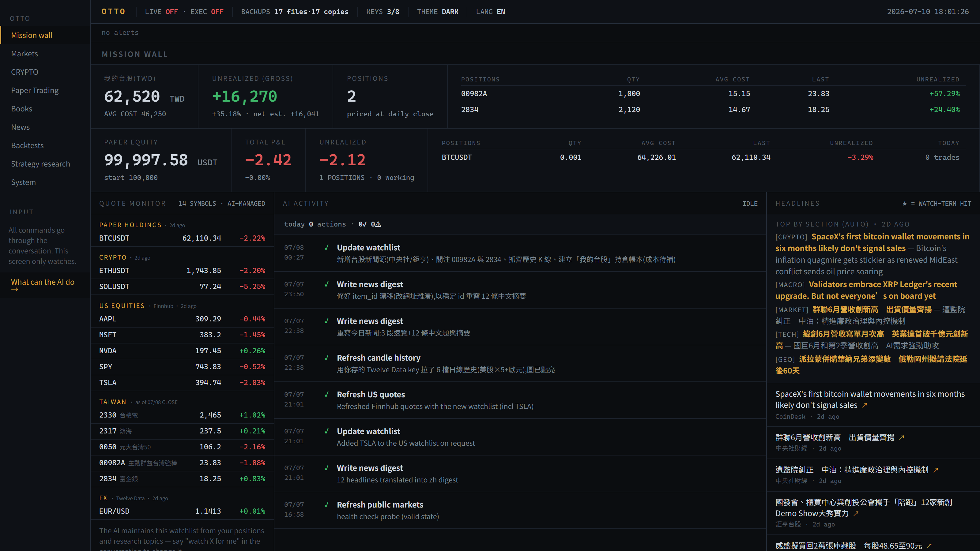Click the star icon in WATCH-TERM HIT legend
980x551 pixels.
[905, 204]
